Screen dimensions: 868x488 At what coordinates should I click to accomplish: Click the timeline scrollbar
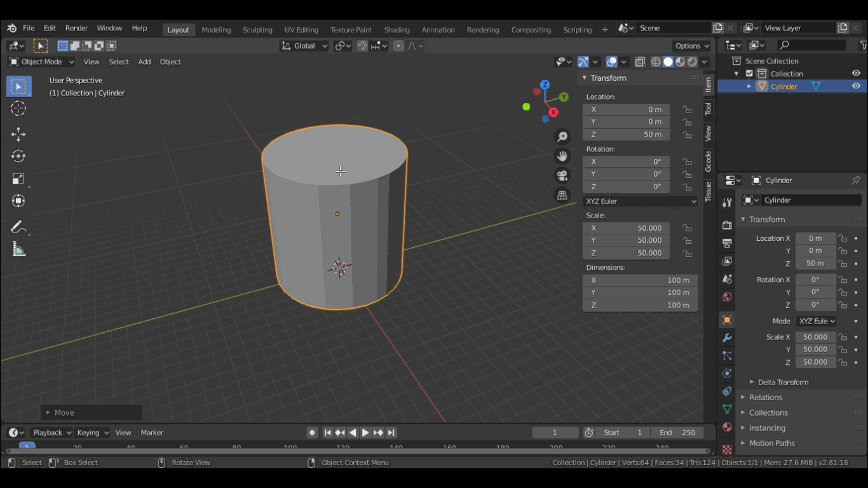click(356, 451)
